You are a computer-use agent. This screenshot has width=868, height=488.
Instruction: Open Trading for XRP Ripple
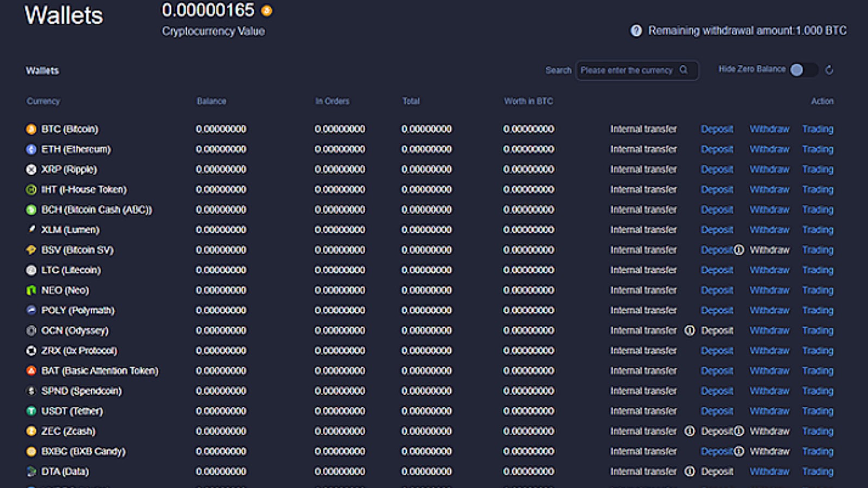(818, 169)
